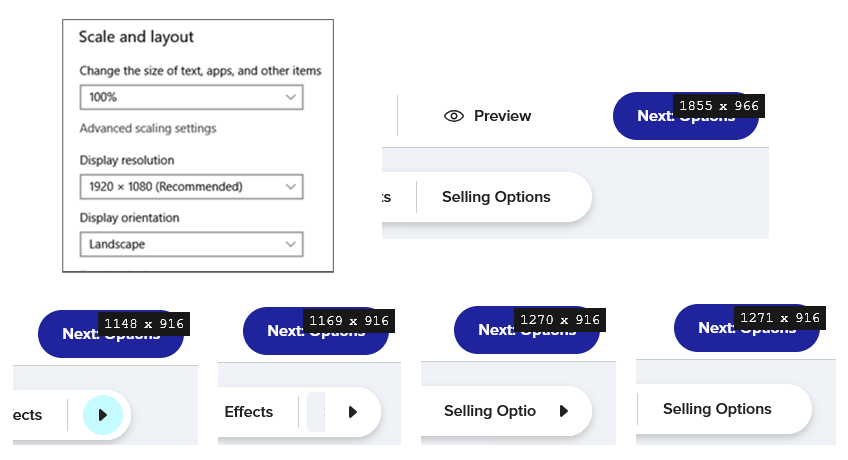Image resolution: width=848 pixels, height=460 pixels.
Task: Click the eye Preview icon
Action: 454,116
